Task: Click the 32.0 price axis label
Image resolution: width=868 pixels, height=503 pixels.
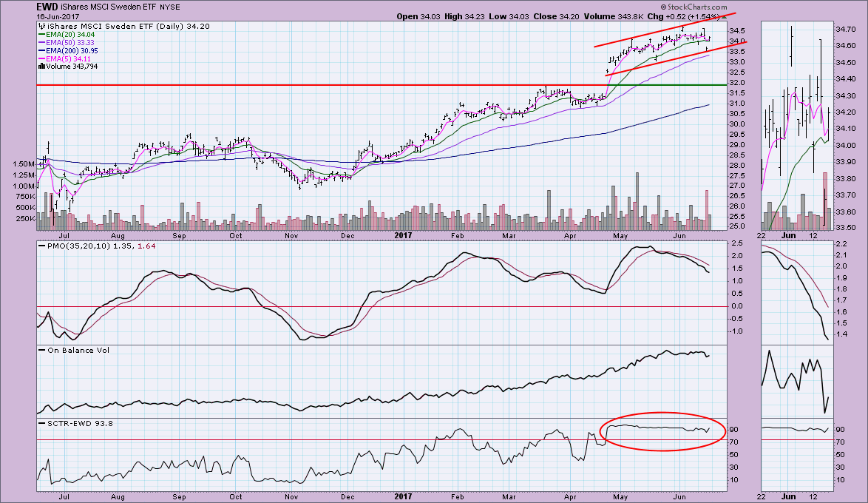Action: (736, 83)
